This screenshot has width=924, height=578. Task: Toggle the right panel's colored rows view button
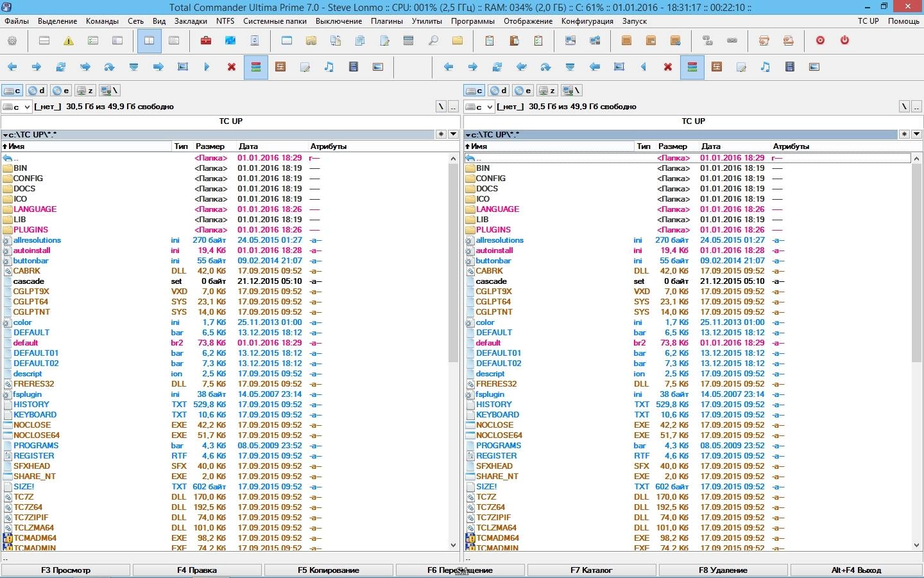(x=692, y=67)
